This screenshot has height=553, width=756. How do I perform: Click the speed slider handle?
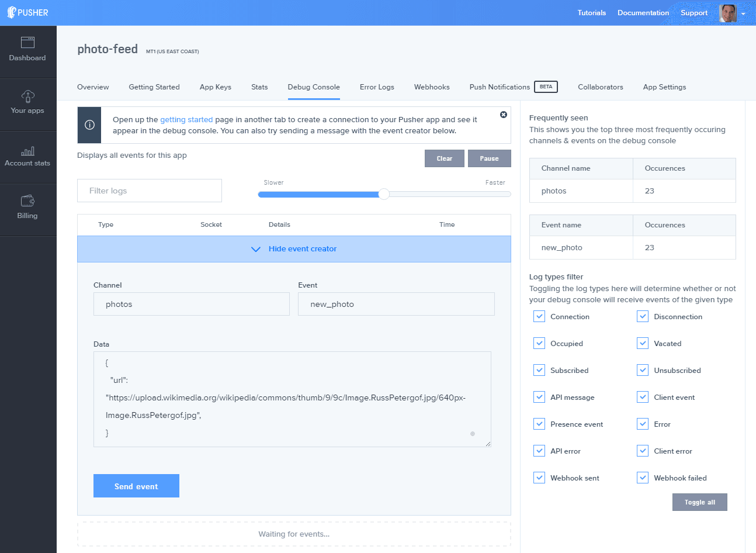tap(384, 194)
